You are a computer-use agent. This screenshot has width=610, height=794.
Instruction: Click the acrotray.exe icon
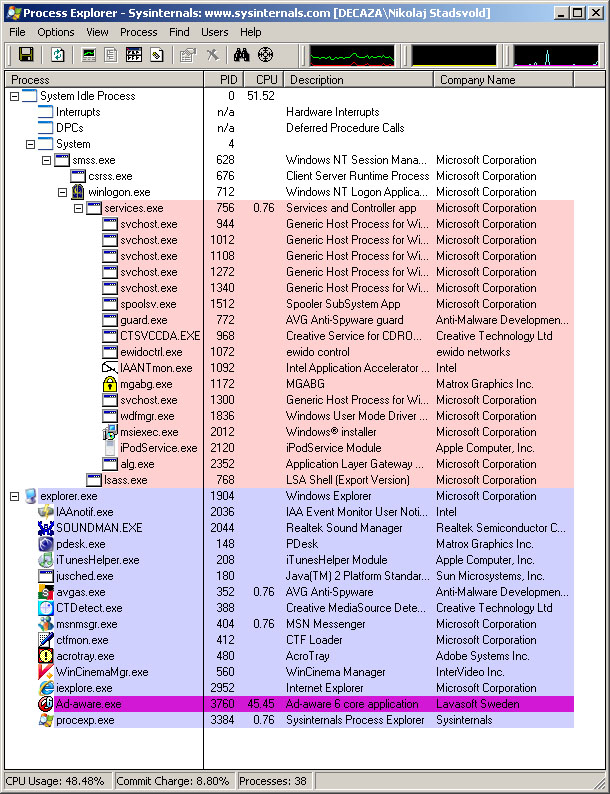coord(46,656)
